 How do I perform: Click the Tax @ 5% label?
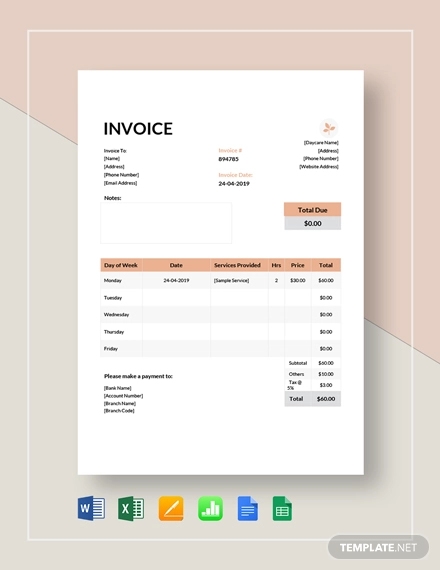pyautogui.click(x=295, y=385)
